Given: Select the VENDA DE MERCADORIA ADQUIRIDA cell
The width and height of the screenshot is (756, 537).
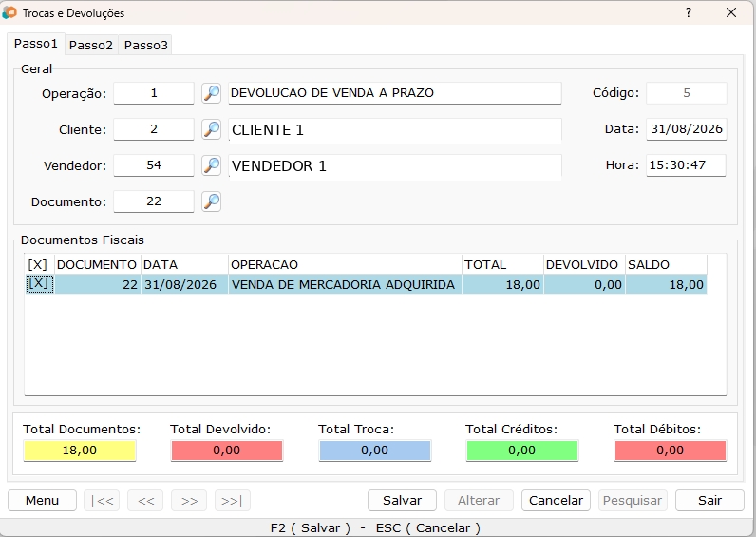Looking at the screenshot, I should [345, 284].
